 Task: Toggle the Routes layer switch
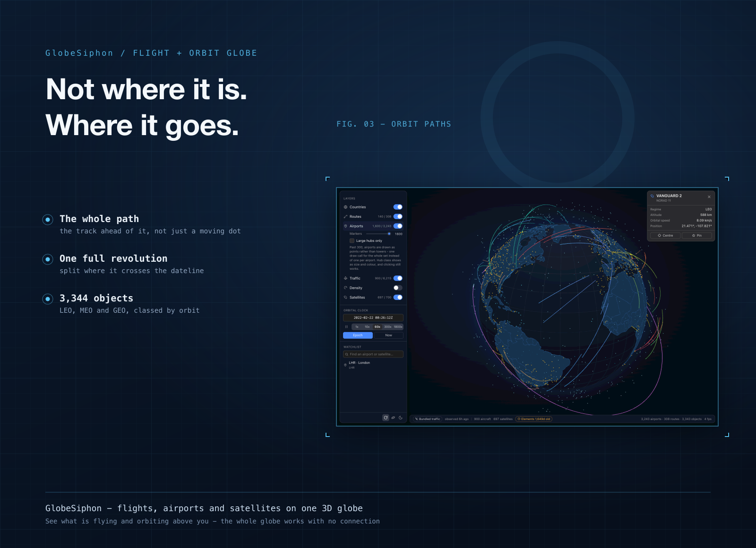click(x=398, y=216)
